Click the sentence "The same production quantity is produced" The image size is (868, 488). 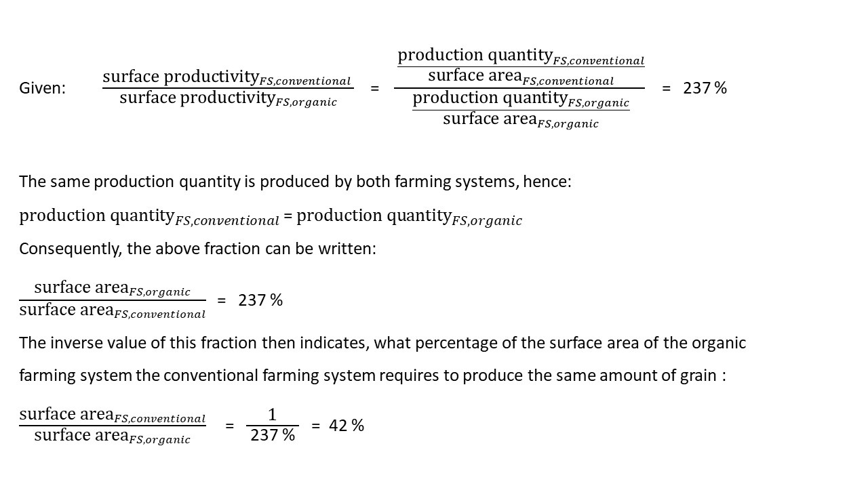point(295,182)
